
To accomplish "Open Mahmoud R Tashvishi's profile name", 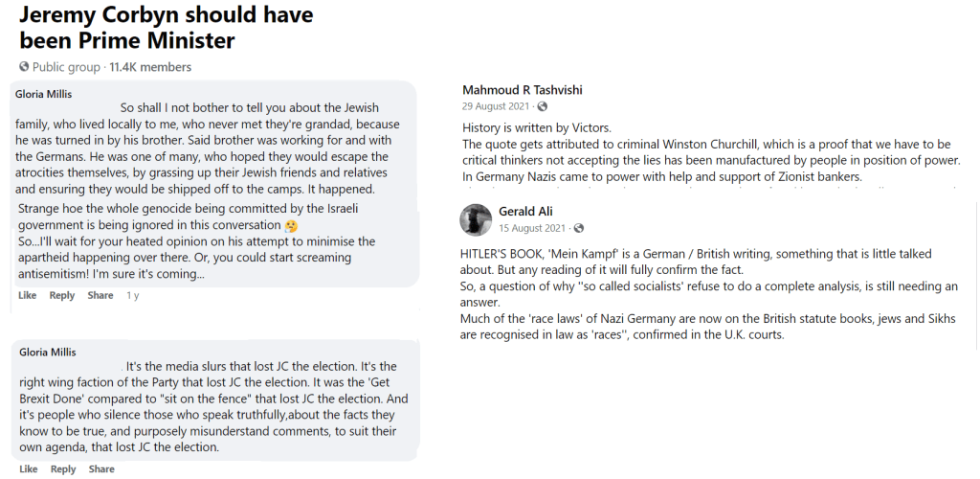I will (x=522, y=90).
